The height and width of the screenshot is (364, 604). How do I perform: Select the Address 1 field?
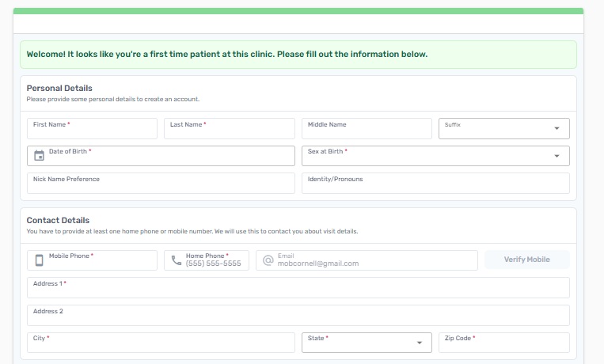tap(298, 288)
